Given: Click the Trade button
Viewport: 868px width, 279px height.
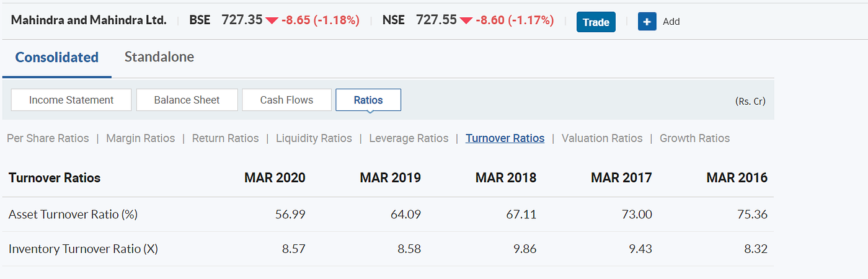Looking at the screenshot, I should click(596, 22).
